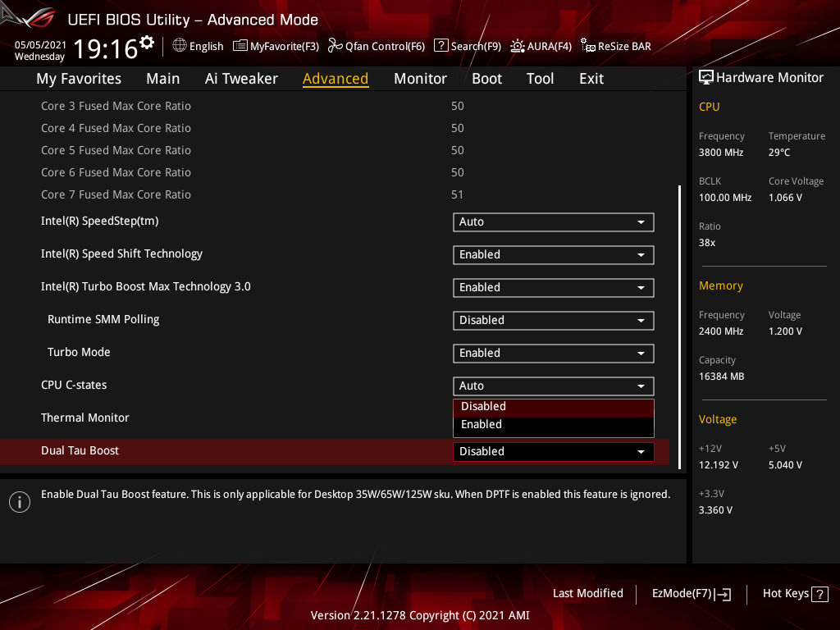Click the EzMode exit arrow icon
This screenshot has height=630, width=840.
coord(723,594)
